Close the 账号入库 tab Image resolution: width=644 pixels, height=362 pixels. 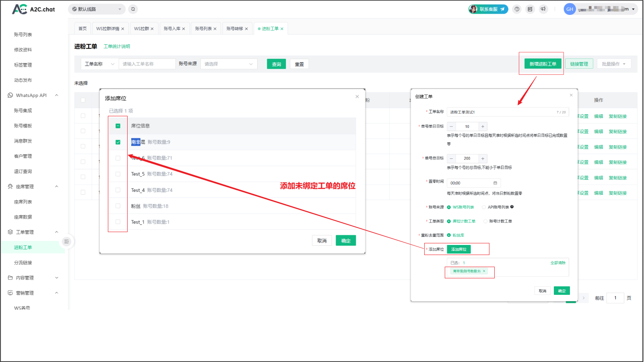(184, 29)
